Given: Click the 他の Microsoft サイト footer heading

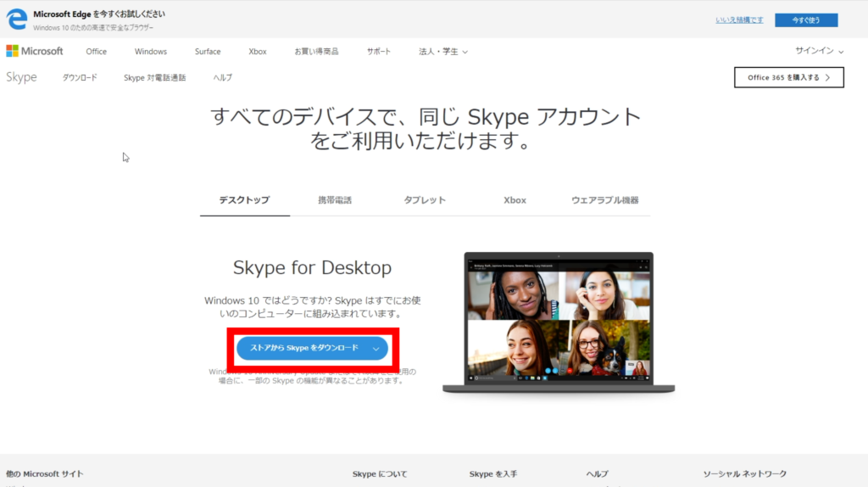Looking at the screenshot, I should click(45, 473).
